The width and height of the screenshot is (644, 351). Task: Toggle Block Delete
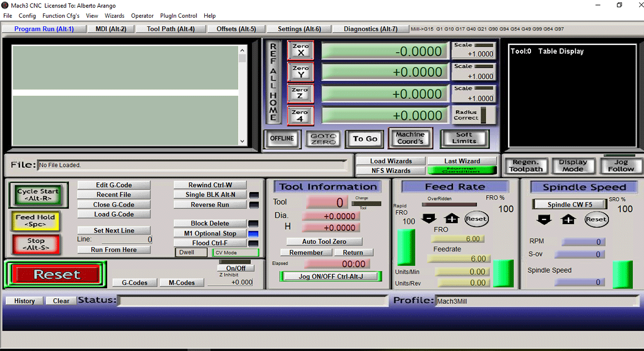click(210, 223)
